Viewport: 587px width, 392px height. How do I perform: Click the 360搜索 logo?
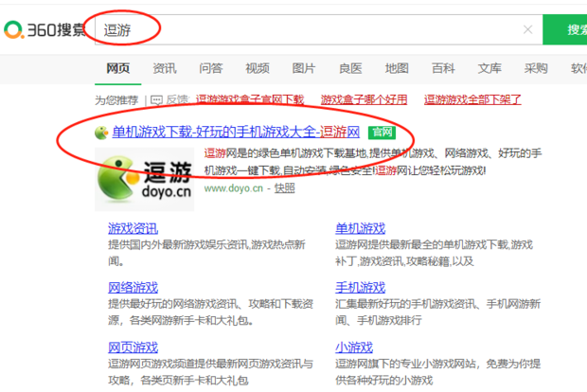point(44,29)
